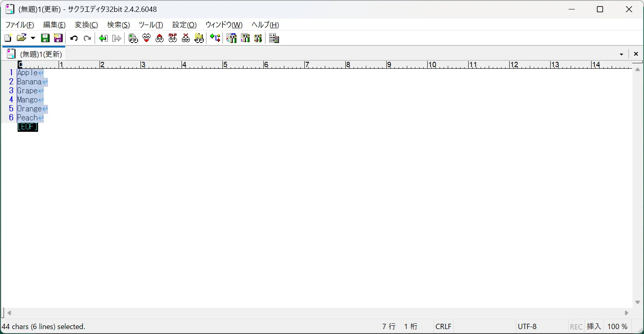Image resolution: width=644 pixels, height=334 pixels.
Task: Click the green jump-back arrow icon
Action: 103,38
